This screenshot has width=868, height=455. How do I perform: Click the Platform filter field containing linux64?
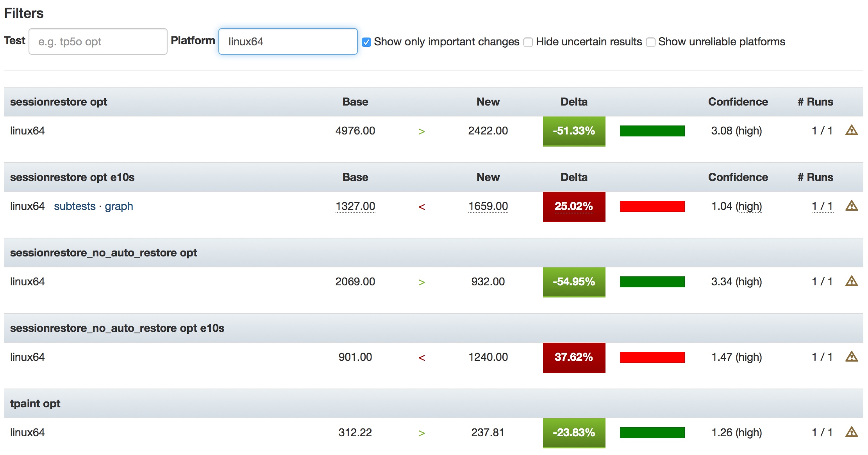pyautogui.click(x=288, y=41)
